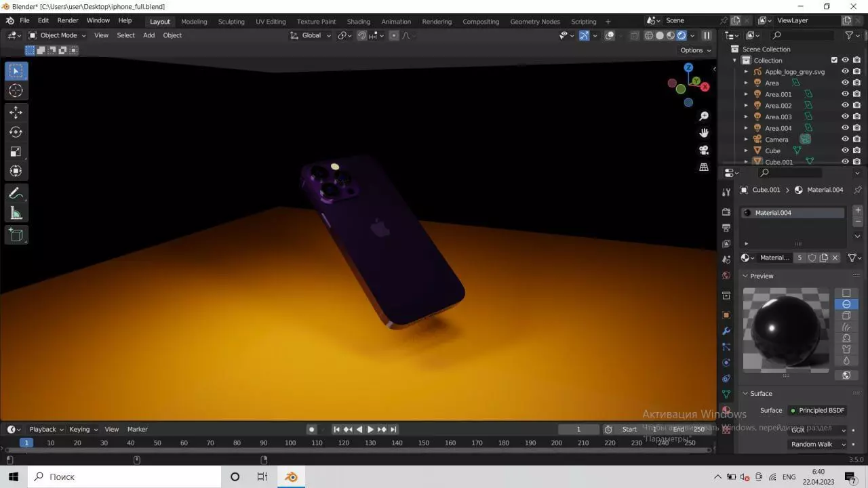This screenshot has width=868, height=488.
Task: Open the viewport Options dropdown
Action: (x=696, y=50)
